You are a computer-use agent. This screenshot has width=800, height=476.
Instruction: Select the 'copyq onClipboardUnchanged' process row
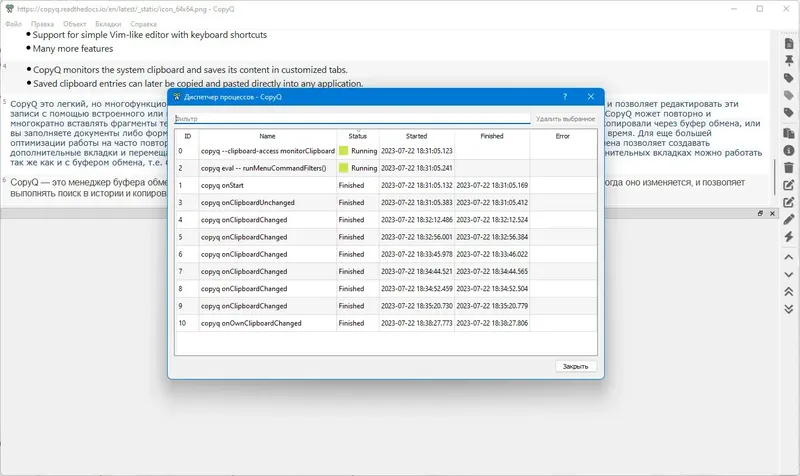(386, 203)
